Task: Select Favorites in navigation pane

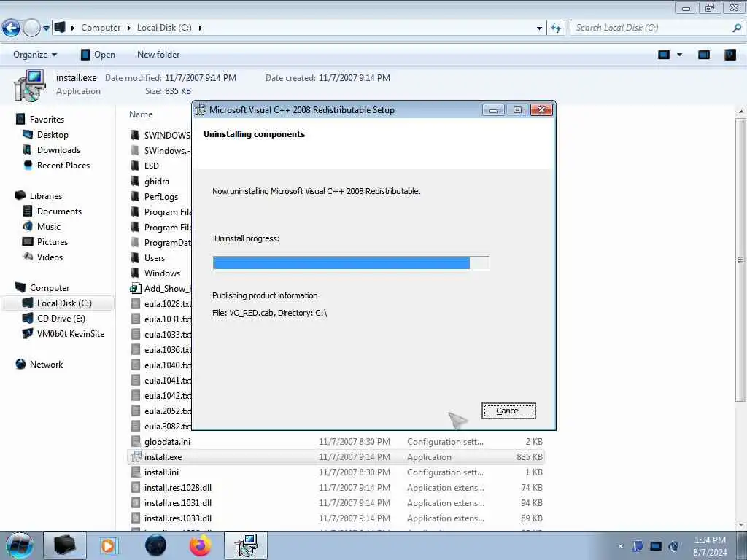Action: point(47,120)
